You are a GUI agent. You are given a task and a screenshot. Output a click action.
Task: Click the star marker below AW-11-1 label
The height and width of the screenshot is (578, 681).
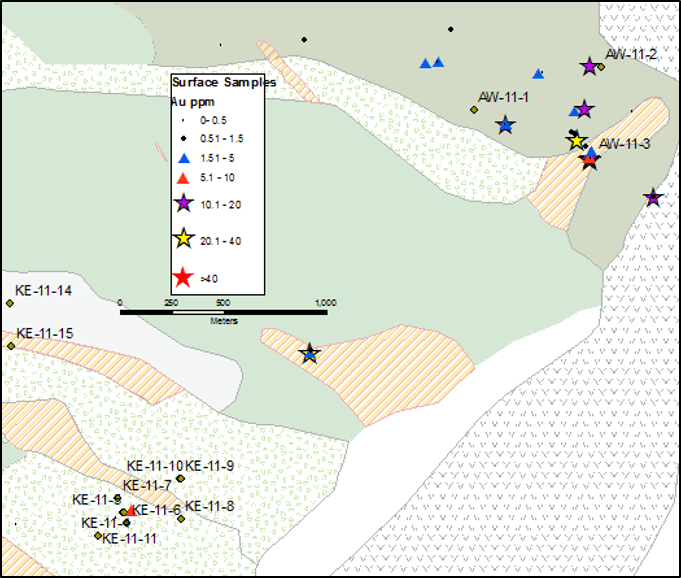tap(505, 125)
